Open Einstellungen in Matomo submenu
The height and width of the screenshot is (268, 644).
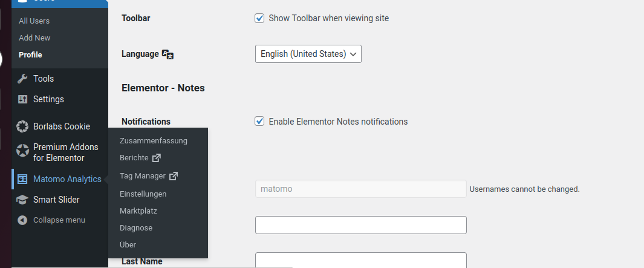coord(143,194)
